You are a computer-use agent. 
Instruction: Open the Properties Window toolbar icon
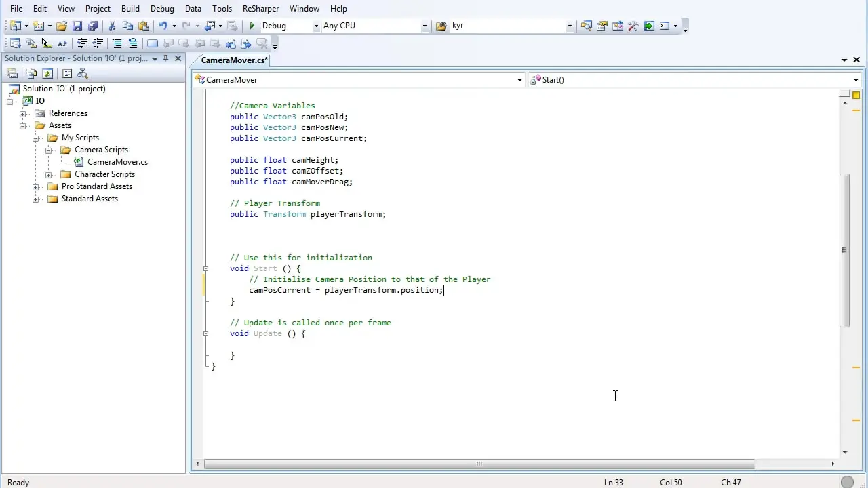(x=602, y=26)
